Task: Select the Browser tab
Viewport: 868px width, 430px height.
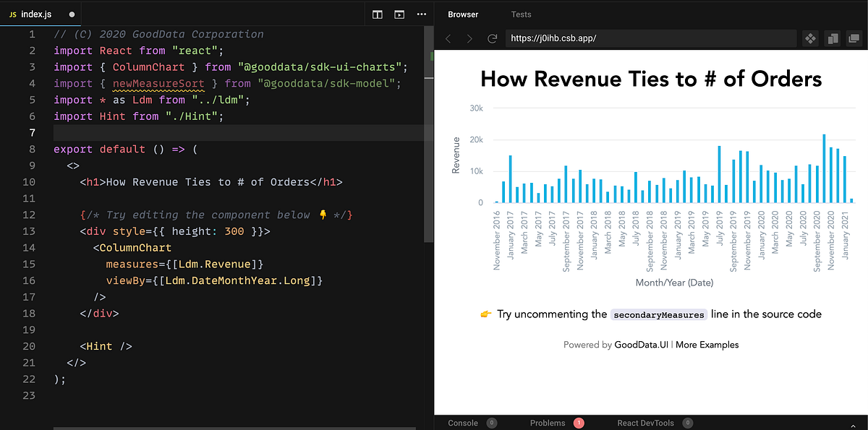Action: (463, 14)
